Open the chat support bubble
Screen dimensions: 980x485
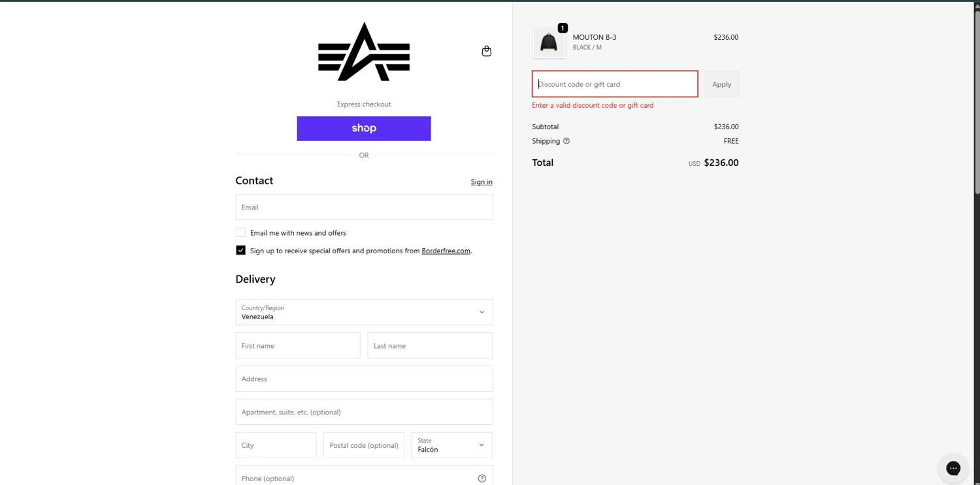point(953,467)
